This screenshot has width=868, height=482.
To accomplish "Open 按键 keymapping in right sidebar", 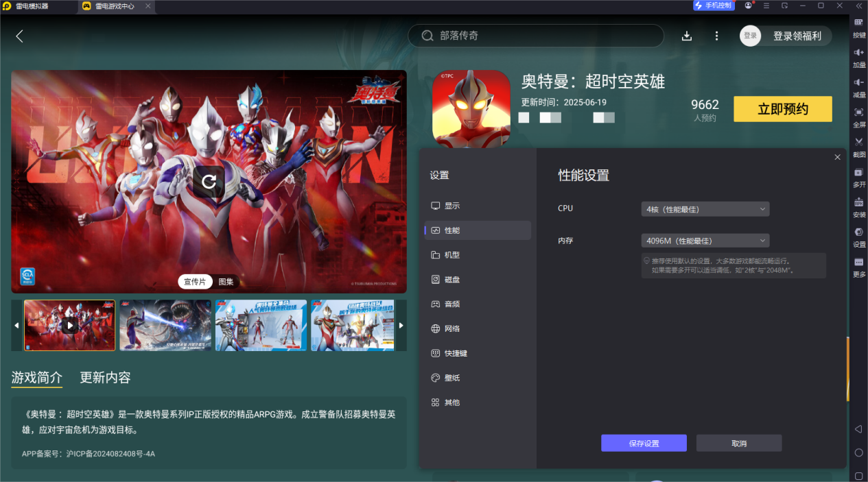I will 858,27.
